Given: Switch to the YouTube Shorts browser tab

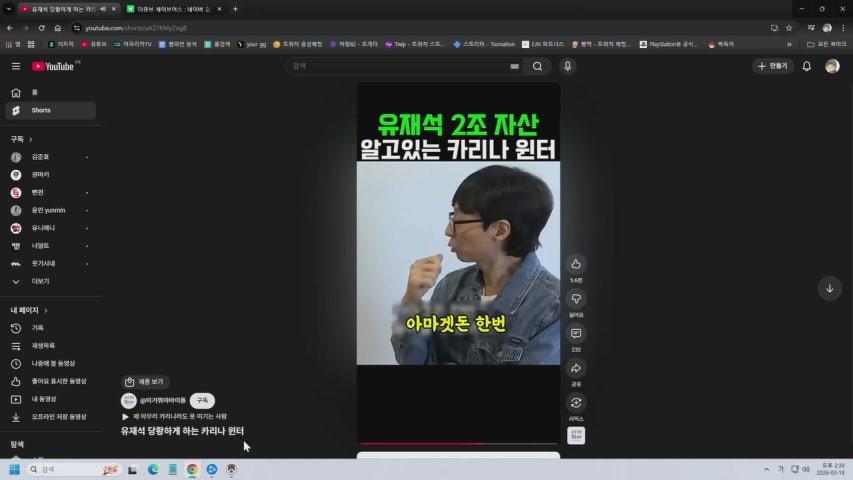Looking at the screenshot, I should pyautogui.click(x=65, y=9).
